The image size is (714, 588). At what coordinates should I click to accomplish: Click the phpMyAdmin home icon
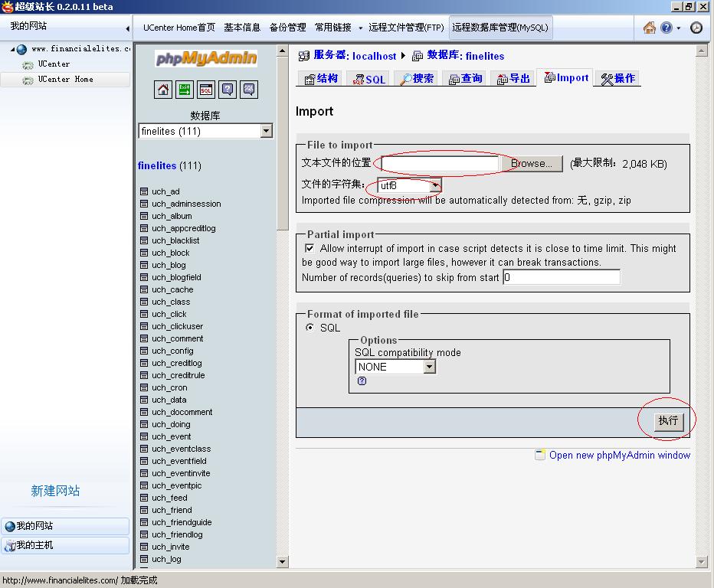click(x=163, y=90)
